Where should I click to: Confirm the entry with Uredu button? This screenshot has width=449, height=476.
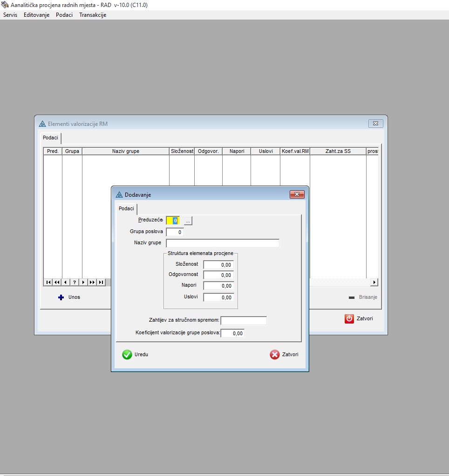(135, 354)
